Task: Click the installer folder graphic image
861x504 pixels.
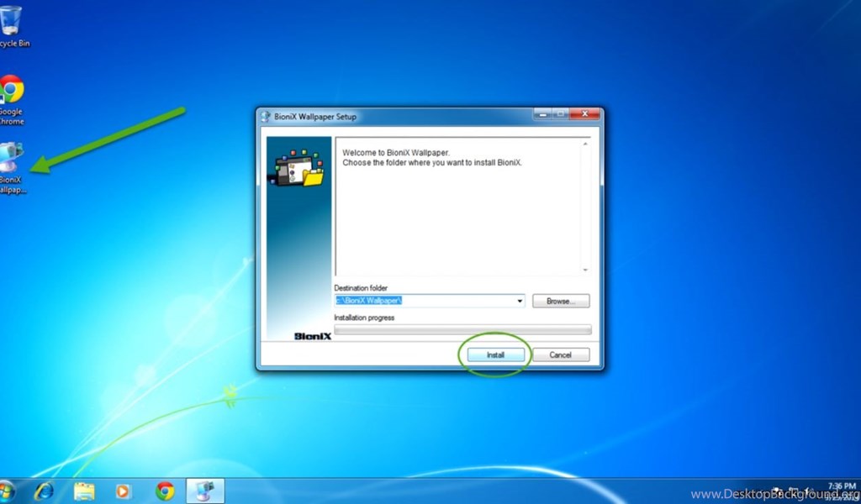Action: coord(297,169)
